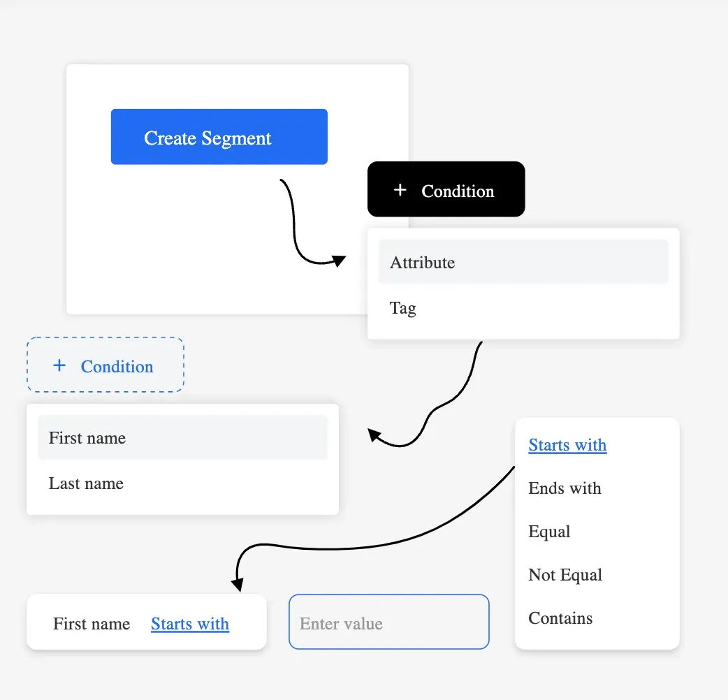
Task: Open the Starts with link in the First name condition
Action: click(x=190, y=623)
